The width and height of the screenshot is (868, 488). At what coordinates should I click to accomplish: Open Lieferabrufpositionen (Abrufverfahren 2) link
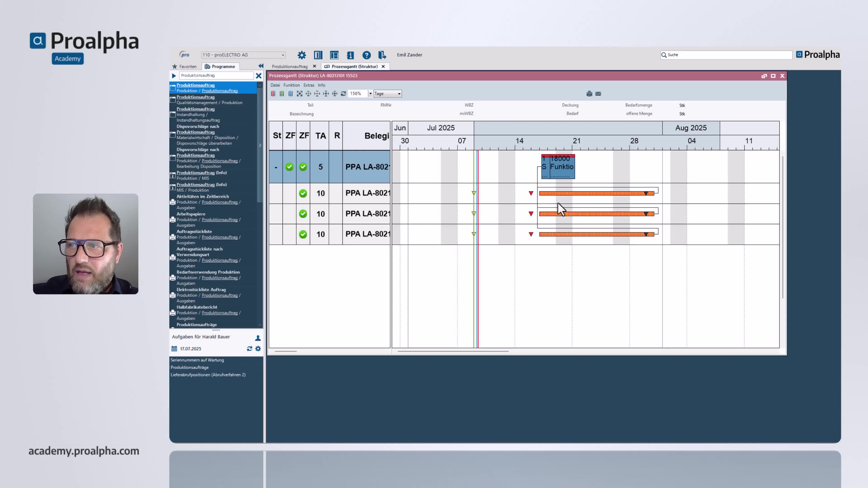point(208,375)
